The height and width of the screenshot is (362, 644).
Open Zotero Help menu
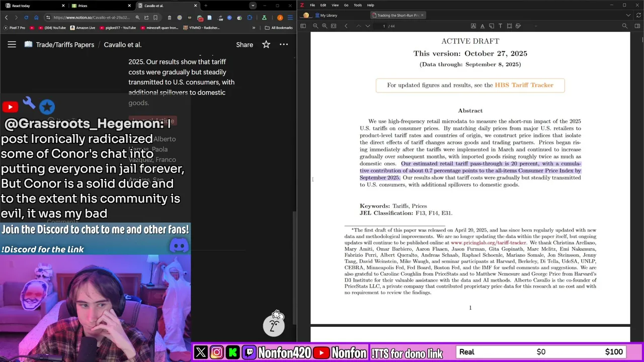tap(370, 5)
